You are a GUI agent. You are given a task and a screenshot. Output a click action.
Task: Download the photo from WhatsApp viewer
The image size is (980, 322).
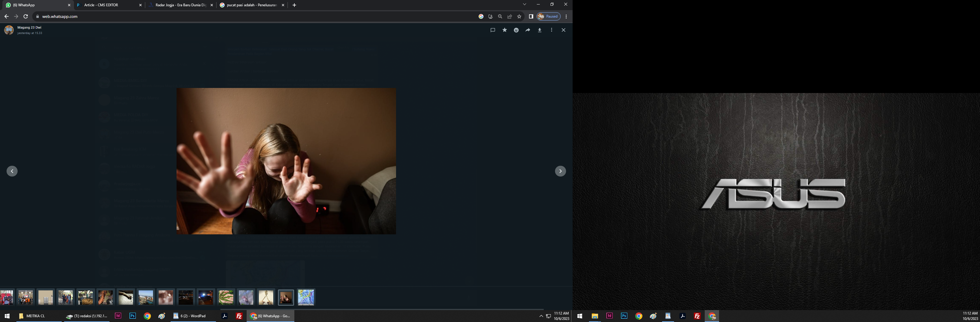[540, 30]
